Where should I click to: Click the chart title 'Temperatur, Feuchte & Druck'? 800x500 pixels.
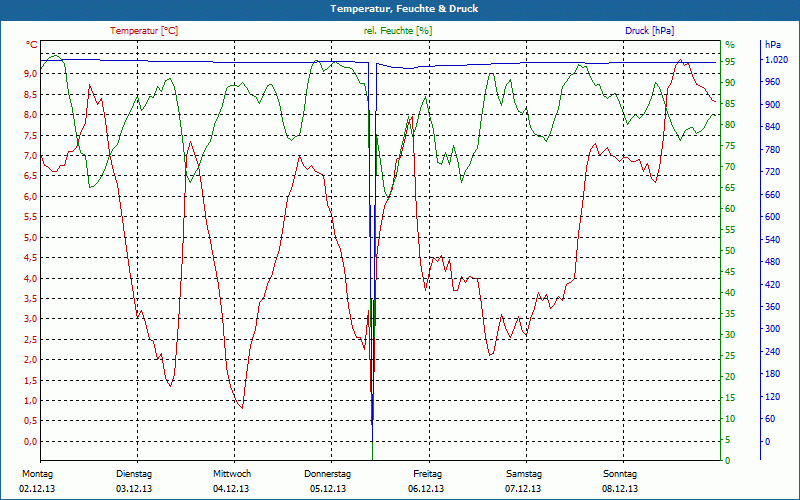click(404, 9)
